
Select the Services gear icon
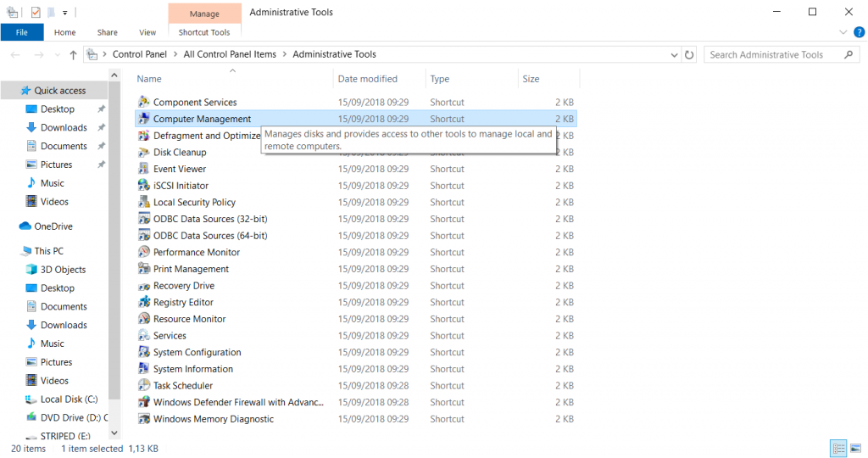tap(144, 335)
